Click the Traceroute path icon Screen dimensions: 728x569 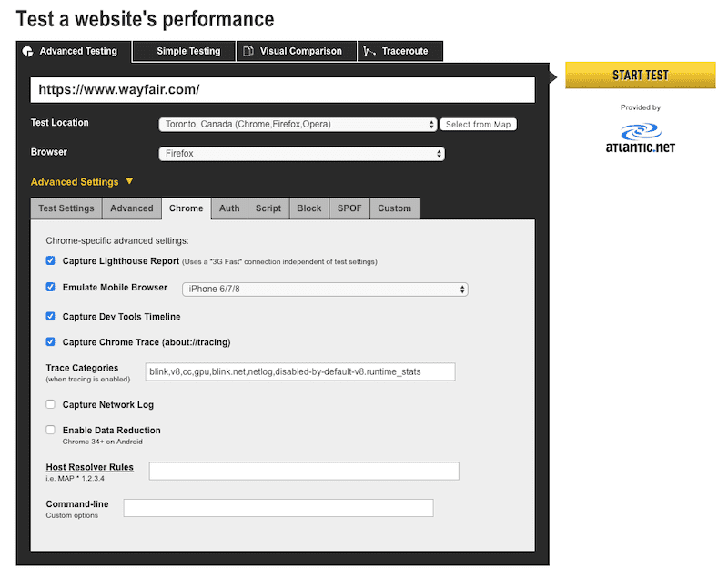(369, 51)
